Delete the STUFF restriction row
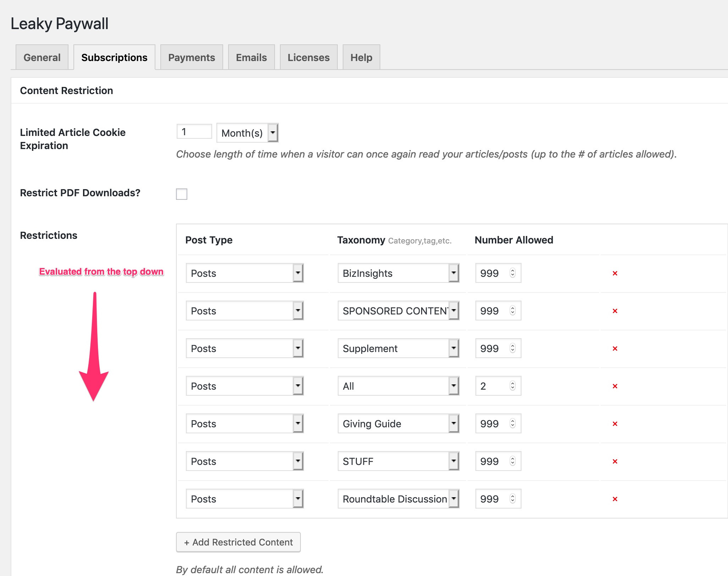This screenshot has width=728, height=576. point(615,461)
